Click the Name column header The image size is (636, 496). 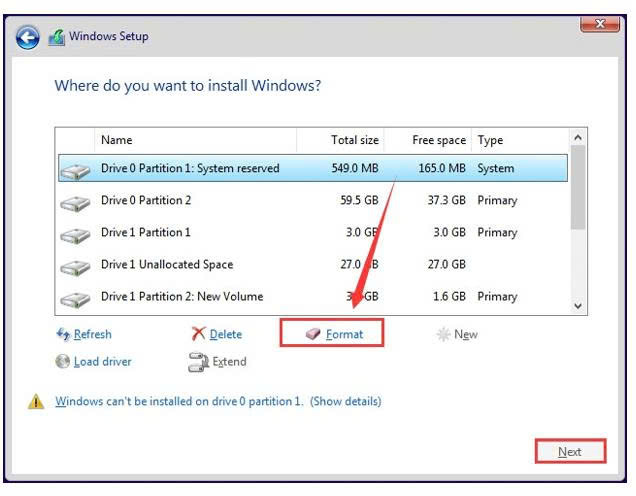tap(196, 140)
